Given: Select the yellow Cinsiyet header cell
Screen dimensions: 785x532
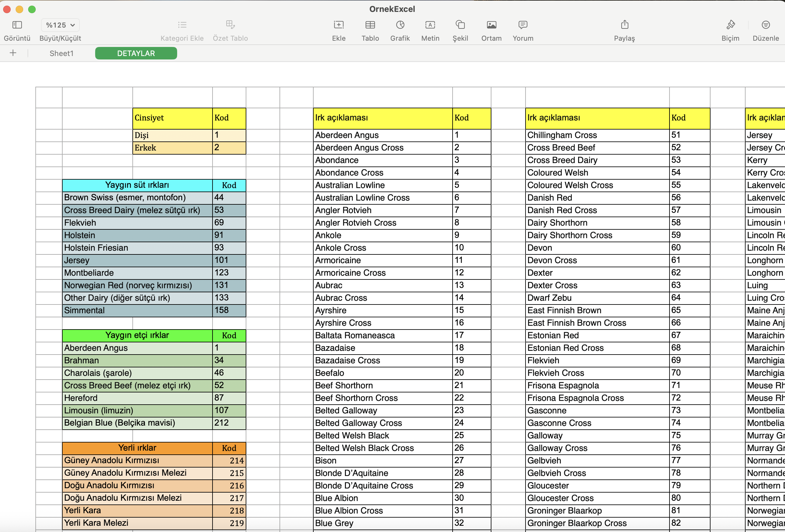Looking at the screenshot, I should [172, 118].
